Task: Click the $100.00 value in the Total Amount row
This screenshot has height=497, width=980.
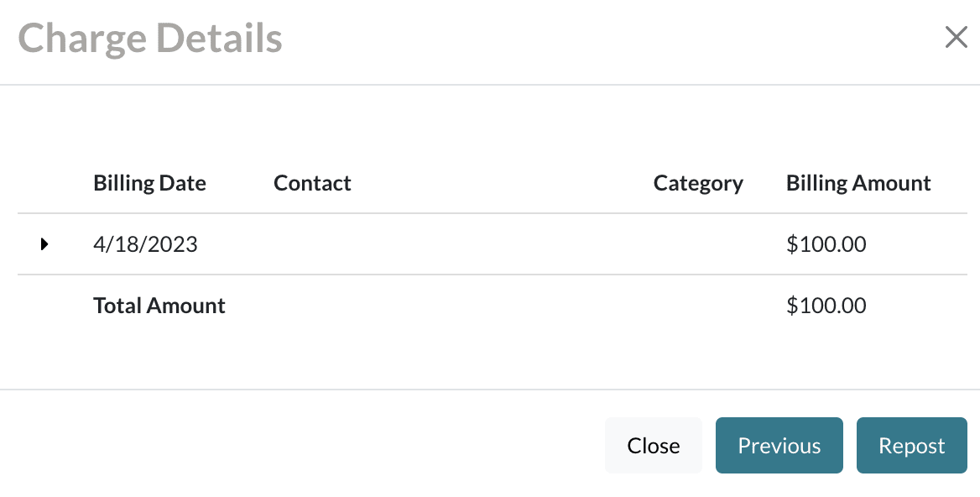Action: click(826, 306)
